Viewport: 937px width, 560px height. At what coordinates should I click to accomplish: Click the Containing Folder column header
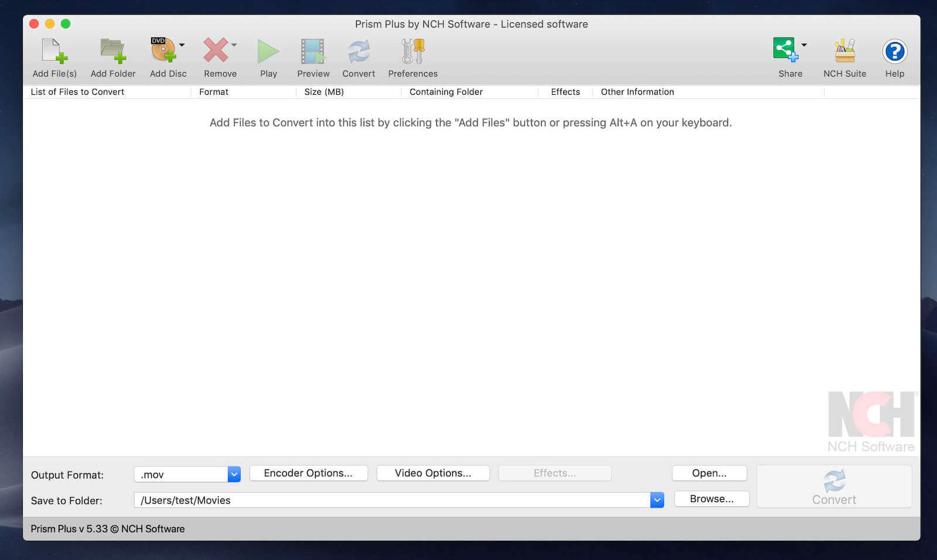coord(470,92)
